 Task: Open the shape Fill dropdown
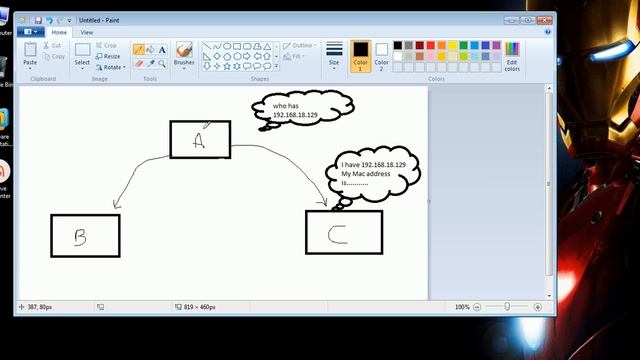[x=294, y=56]
